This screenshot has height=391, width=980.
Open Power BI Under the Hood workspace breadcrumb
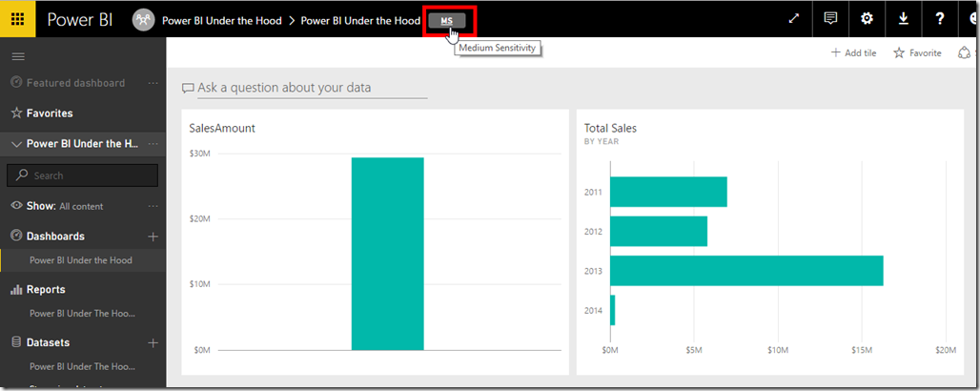coord(222,21)
